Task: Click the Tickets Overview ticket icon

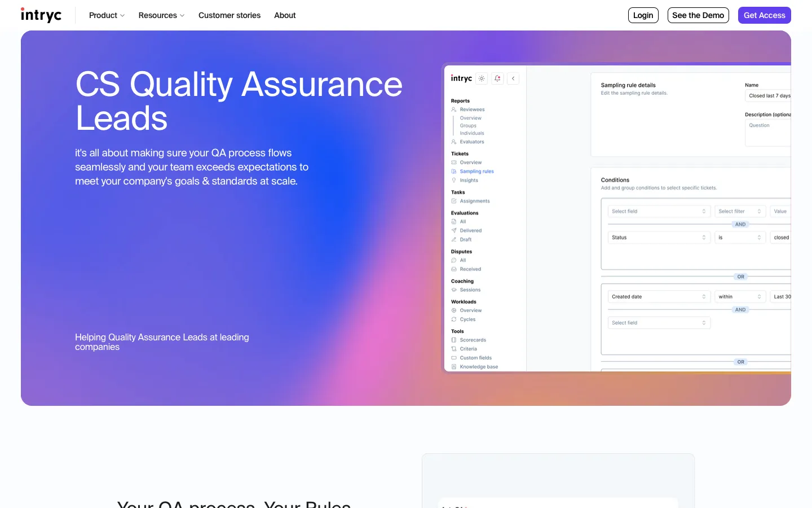Action: click(454, 163)
